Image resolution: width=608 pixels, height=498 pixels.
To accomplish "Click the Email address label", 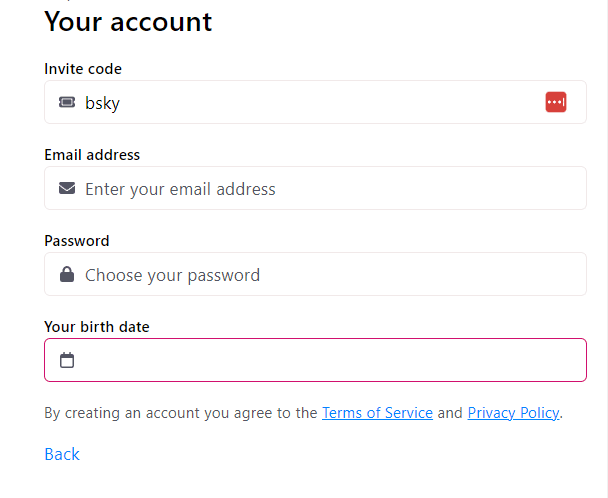I will pos(92,155).
